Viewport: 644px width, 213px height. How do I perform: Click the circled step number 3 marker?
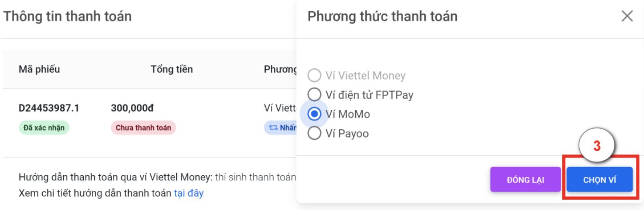point(596,146)
